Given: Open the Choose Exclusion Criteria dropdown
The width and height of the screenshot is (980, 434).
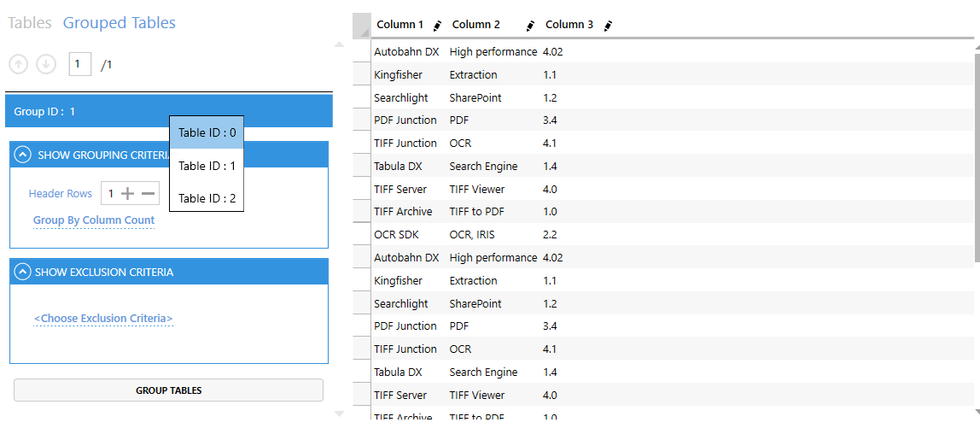Looking at the screenshot, I should tap(103, 319).
